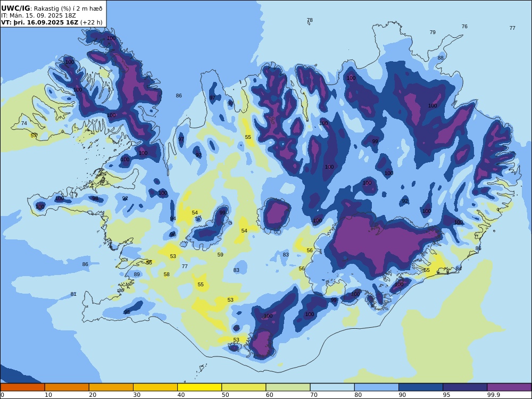Click the map value '84'
The width and height of the screenshot is (532, 399).
pyautogui.click(x=459, y=269)
